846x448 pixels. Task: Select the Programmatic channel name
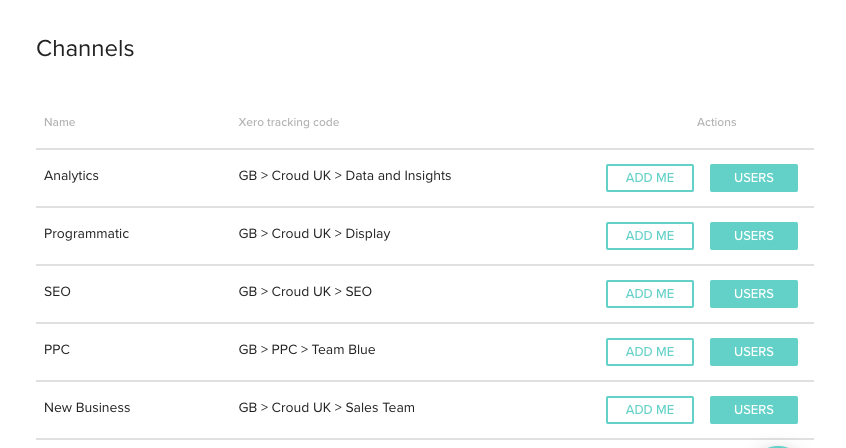pos(86,234)
